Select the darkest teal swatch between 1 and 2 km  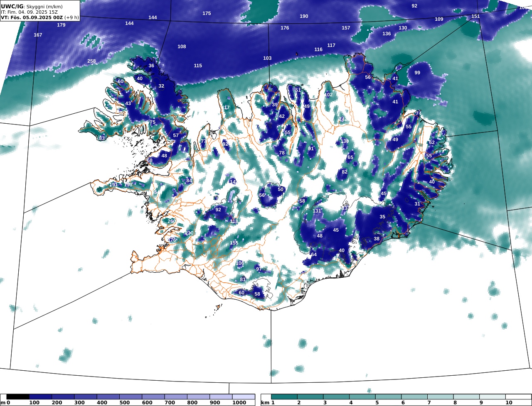click(285, 397)
